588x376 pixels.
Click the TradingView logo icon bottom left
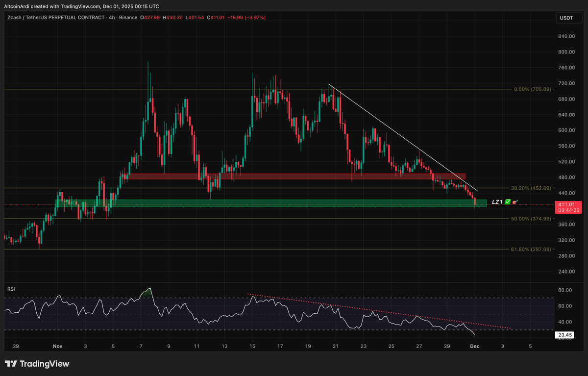[x=12, y=364]
